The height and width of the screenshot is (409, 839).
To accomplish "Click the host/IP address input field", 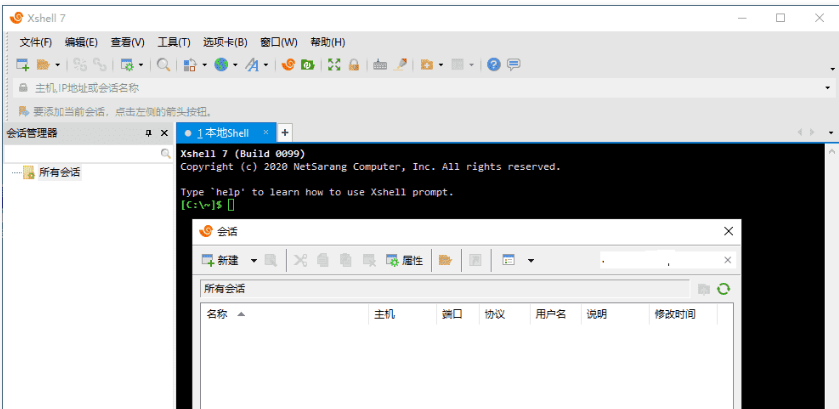I will [x=425, y=88].
